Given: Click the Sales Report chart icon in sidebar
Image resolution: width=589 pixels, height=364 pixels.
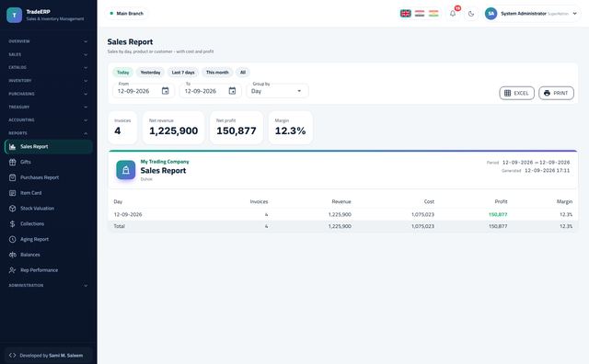Looking at the screenshot, I should point(12,147).
